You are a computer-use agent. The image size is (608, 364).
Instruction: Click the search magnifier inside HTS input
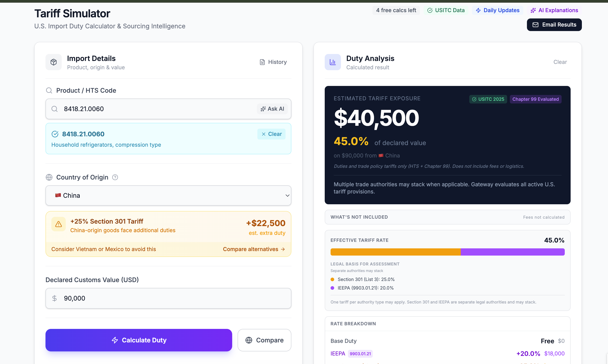click(x=54, y=109)
